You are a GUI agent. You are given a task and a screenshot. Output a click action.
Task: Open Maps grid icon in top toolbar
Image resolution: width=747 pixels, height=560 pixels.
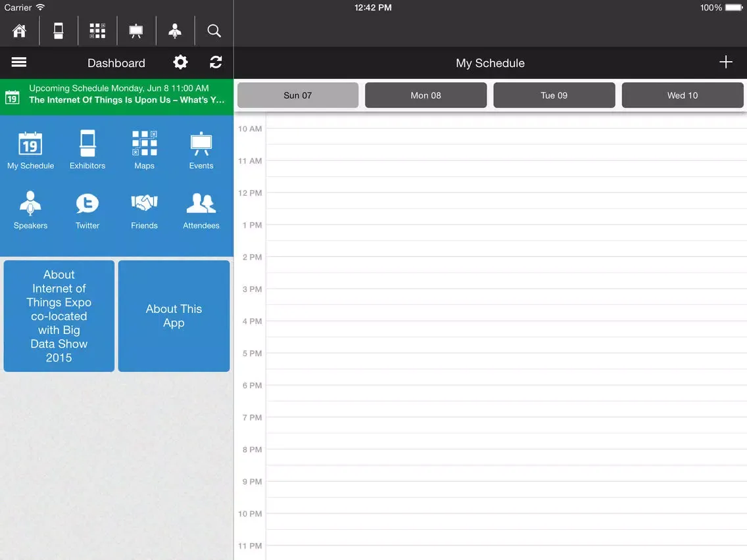pyautogui.click(x=97, y=31)
